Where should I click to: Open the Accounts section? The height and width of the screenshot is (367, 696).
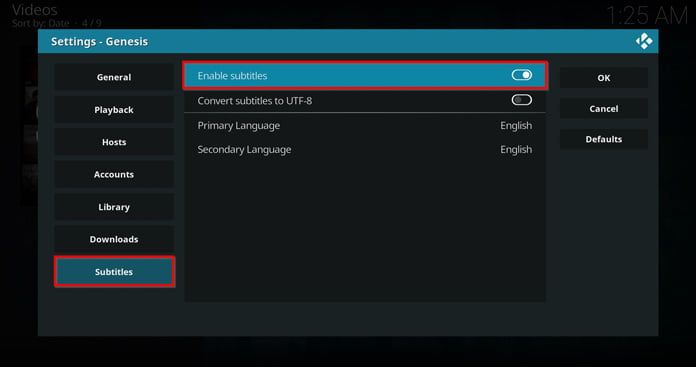pos(114,174)
